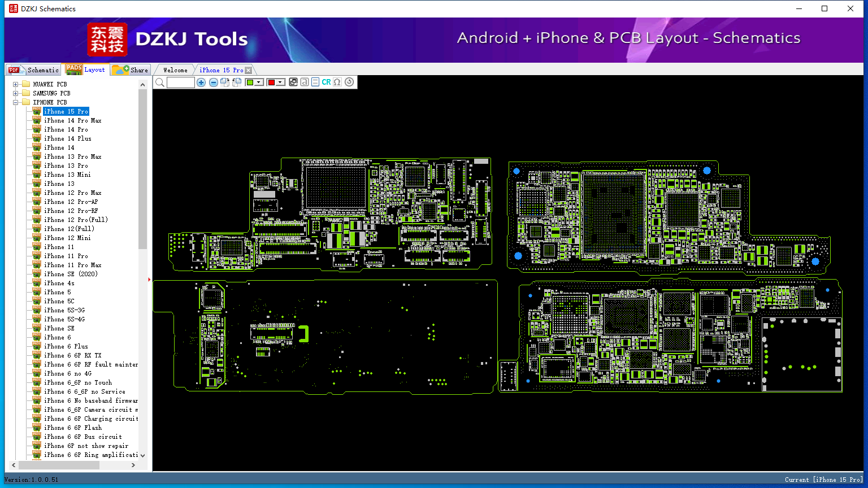868x488 pixels.
Task: Toggle the lines display icon on toolbar
Action: point(314,82)
